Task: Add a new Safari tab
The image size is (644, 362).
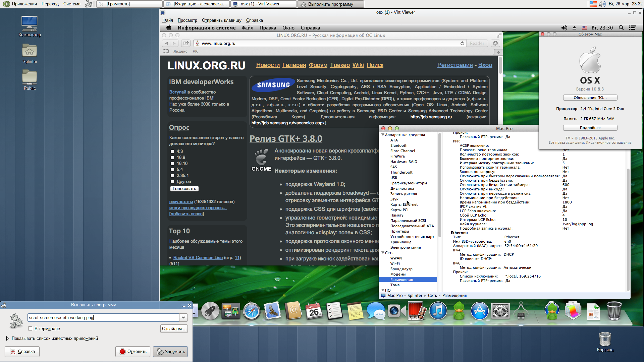Action: click(x=498, y=52)
